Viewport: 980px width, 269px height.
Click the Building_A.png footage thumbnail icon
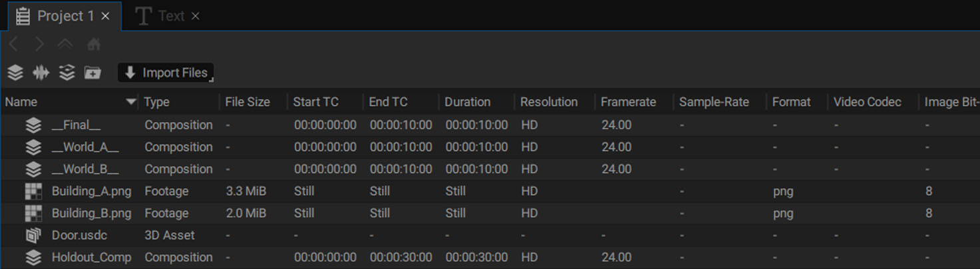click(x=33, y=191)
